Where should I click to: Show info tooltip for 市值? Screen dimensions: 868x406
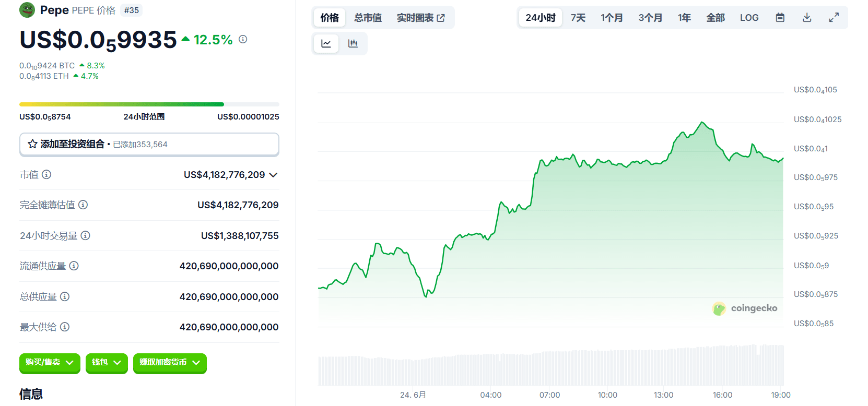[46, 174]
